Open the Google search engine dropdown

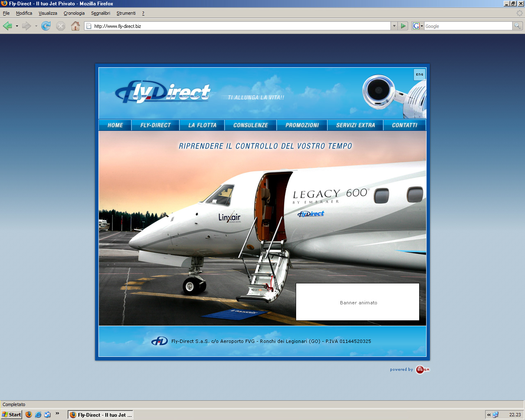(x=418, y=26)
